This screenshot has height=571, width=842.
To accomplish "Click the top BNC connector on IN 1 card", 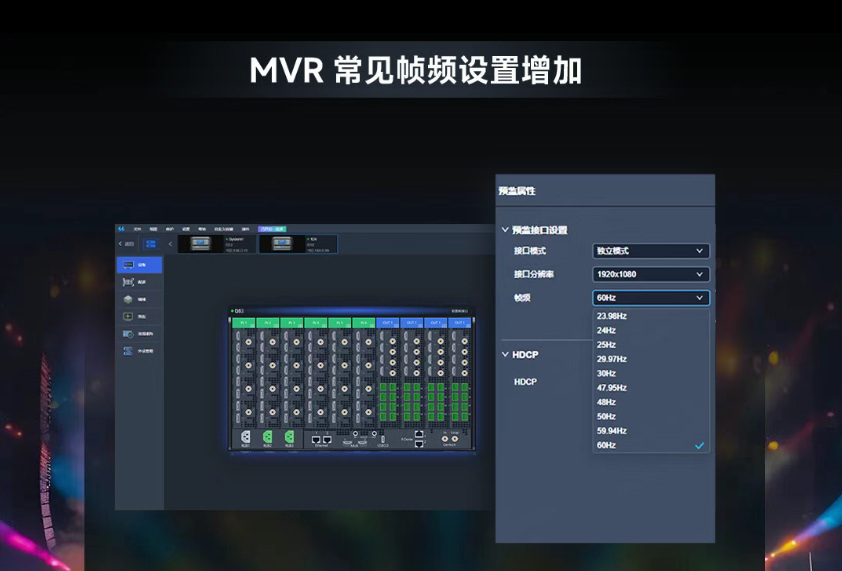I will [249, 342].
